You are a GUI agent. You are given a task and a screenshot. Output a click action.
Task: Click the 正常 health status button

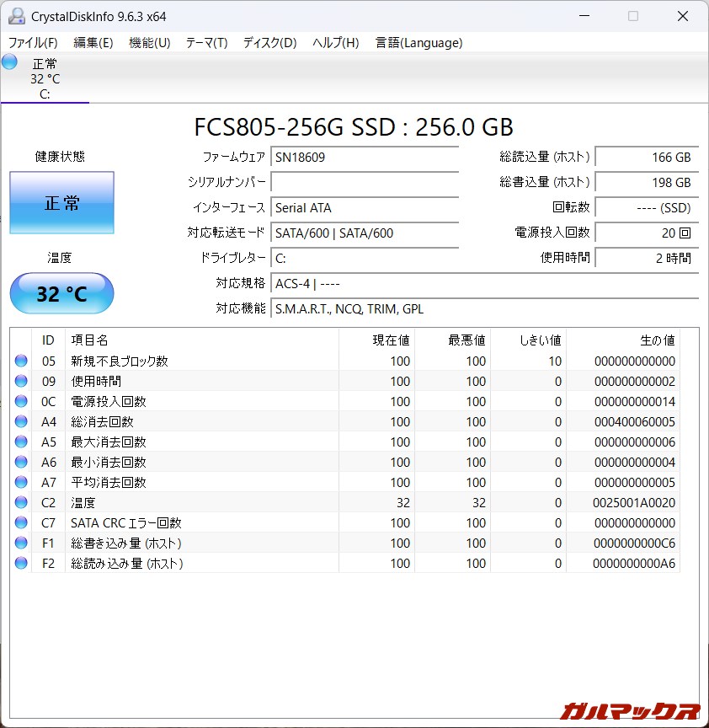click(x=61, y=202)
